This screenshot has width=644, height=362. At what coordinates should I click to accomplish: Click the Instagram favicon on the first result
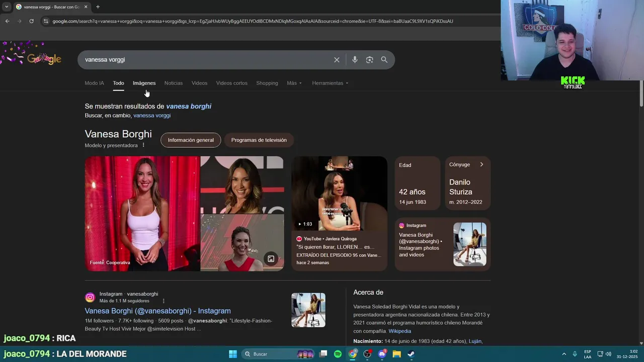(x=90, y=298)
